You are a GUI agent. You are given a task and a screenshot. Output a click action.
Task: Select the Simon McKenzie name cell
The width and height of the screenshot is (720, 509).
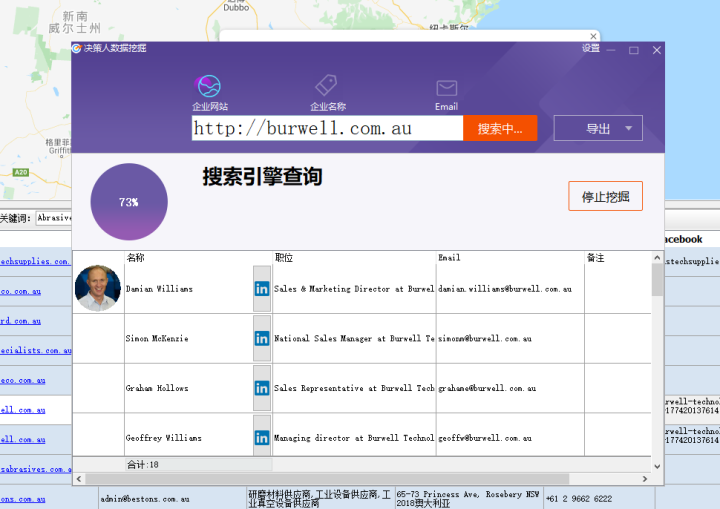pyautogui.click(x=189, y=339)
